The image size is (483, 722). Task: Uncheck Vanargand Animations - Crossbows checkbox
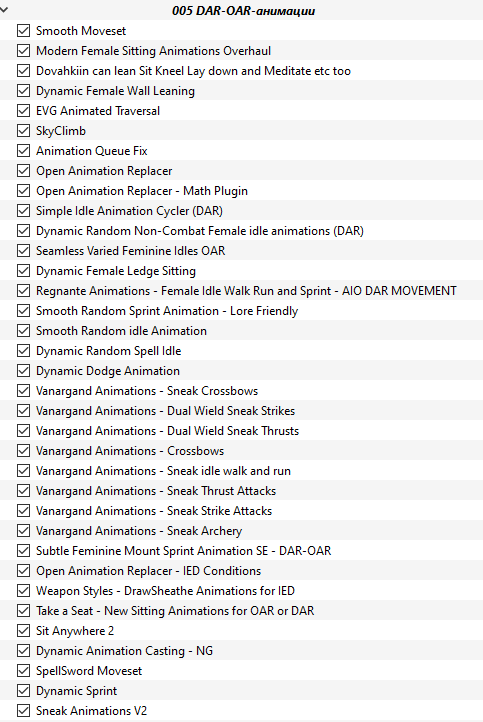[23, 450]
